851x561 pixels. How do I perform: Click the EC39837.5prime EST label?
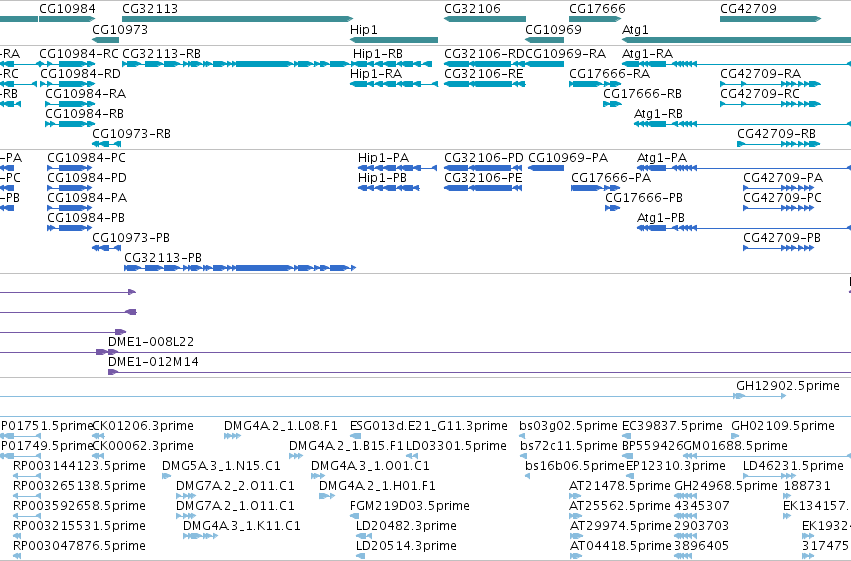point(672,426)
